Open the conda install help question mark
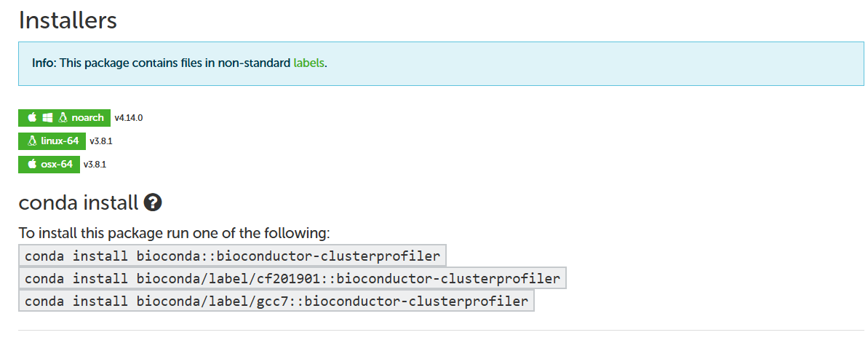The height and width of the screenshot is (343, 868). pyautogui.click(x=152, y=202)
